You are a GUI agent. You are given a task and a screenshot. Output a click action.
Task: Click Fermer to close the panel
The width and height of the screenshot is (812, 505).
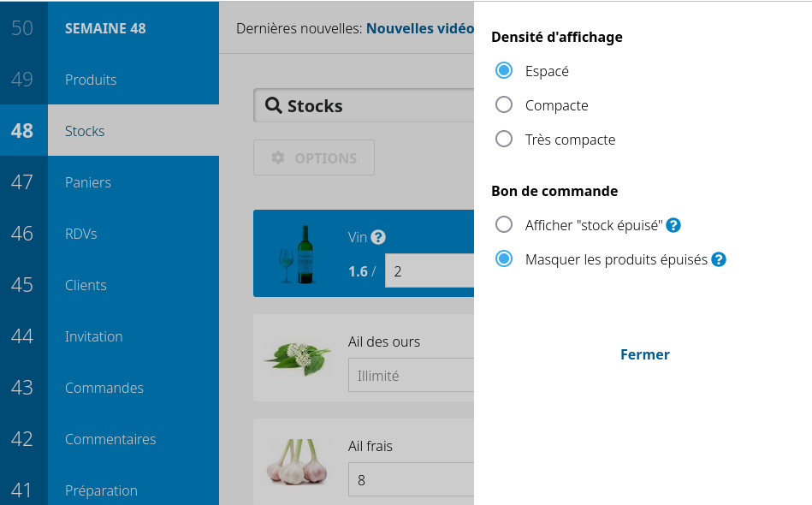644,354
